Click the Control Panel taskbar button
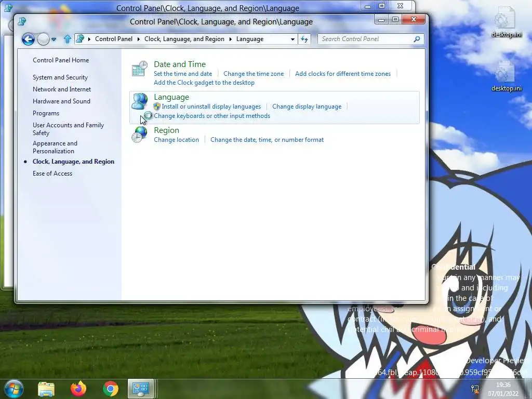The height and width of the screenshot is (399, 532). click(x=141, y=389)
